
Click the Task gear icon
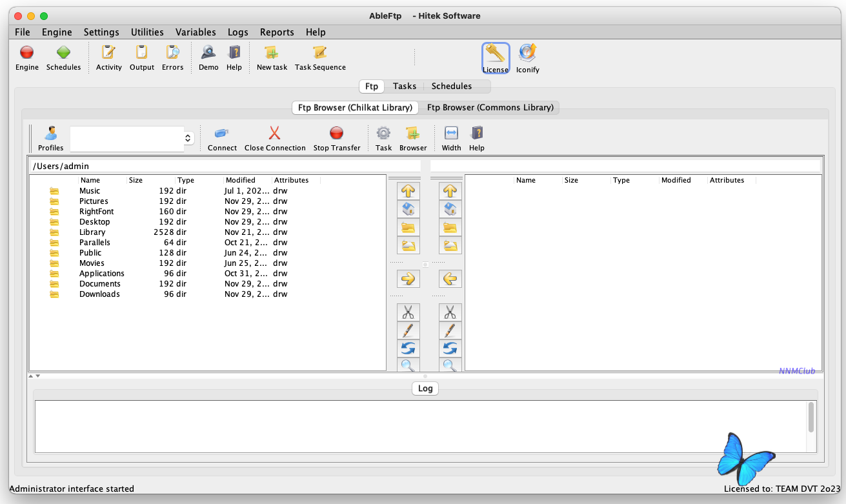tap(383, 133)
